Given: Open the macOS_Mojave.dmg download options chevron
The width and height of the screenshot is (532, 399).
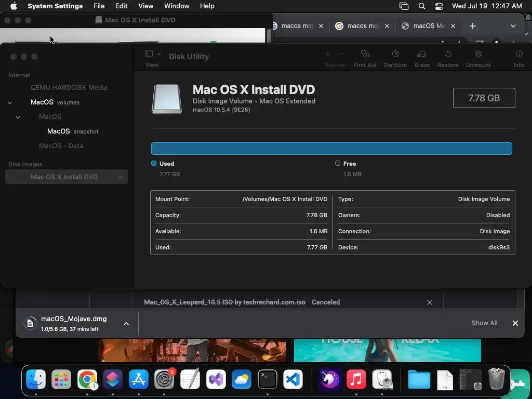Looking at the screenshot, I should pyautogui.click(x=126, y=324).
